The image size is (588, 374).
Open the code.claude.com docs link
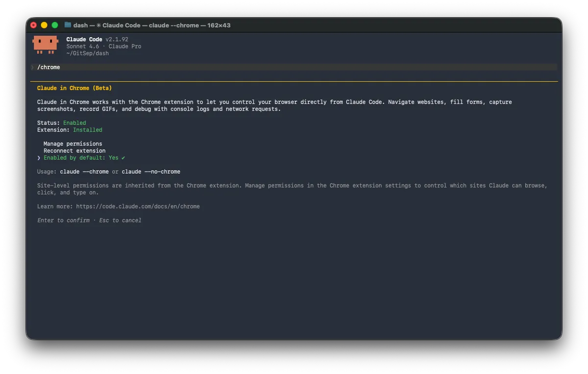tap(138, 207)
